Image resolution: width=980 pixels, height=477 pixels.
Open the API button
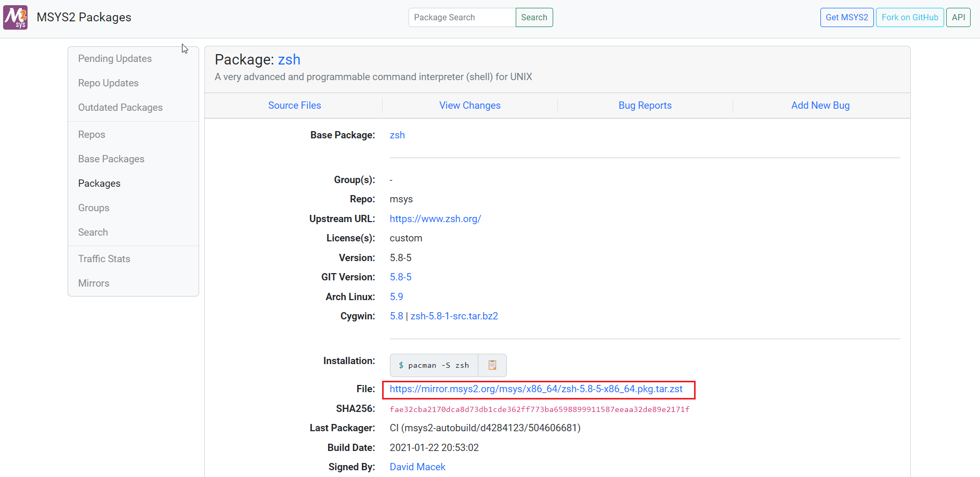[958, 18]
